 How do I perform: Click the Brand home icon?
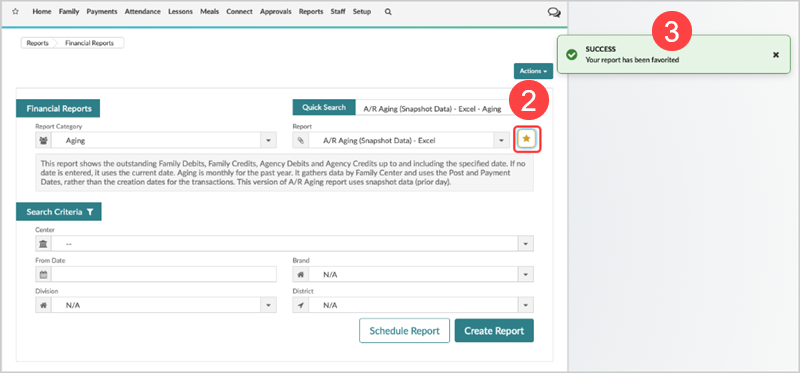pos(301,275)
